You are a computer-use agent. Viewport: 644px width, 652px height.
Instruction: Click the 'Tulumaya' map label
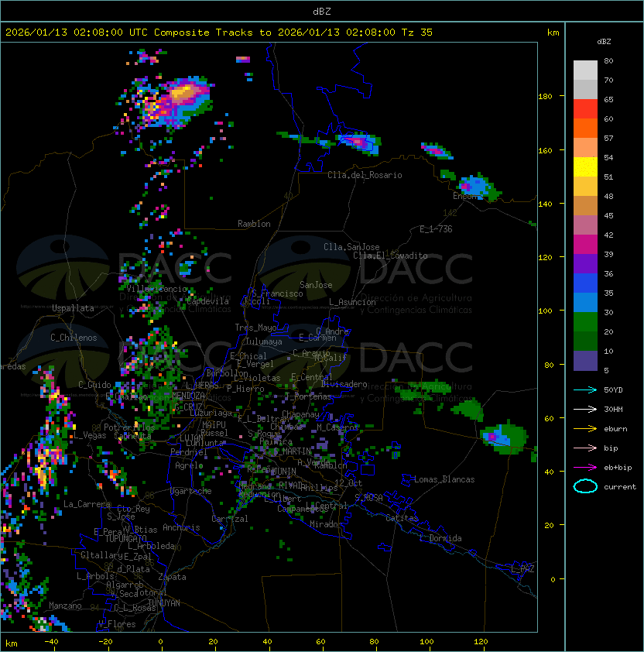[x=264, y=341]
